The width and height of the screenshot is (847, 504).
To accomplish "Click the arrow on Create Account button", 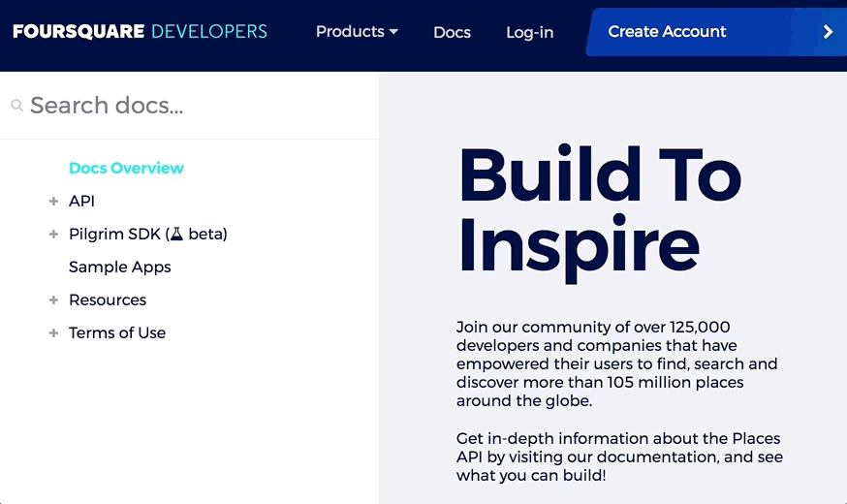I will click(x=828, y=32).
